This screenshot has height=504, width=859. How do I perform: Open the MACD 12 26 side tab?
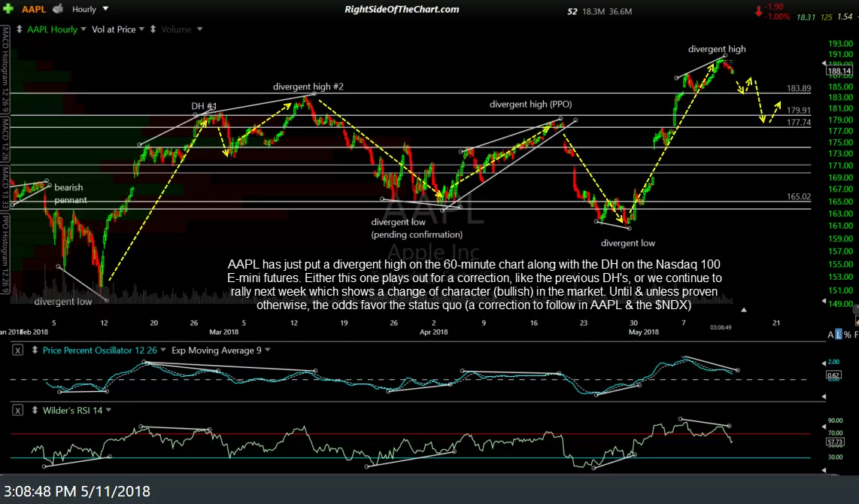point(5,139)
